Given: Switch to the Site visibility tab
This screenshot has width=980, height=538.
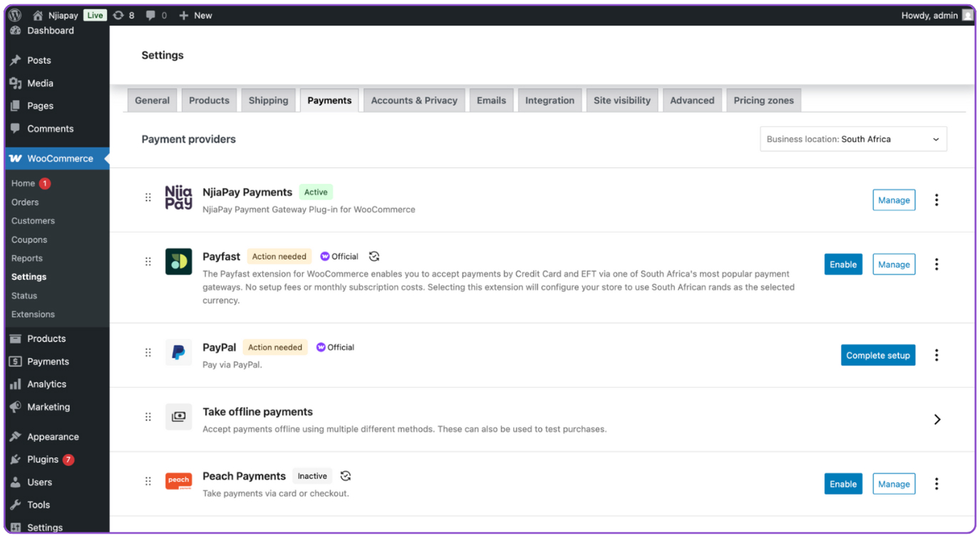Looking at the screenshot, I should (x=622, y=100).
